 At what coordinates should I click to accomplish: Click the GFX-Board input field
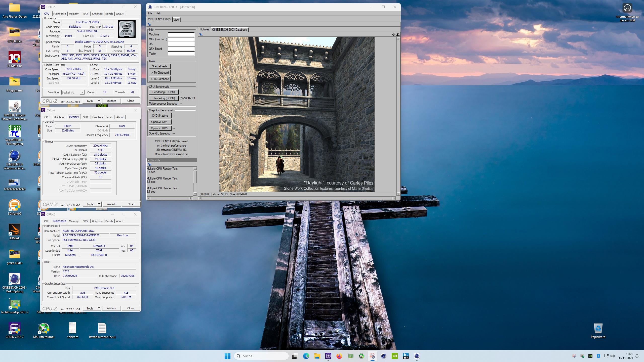181,49
